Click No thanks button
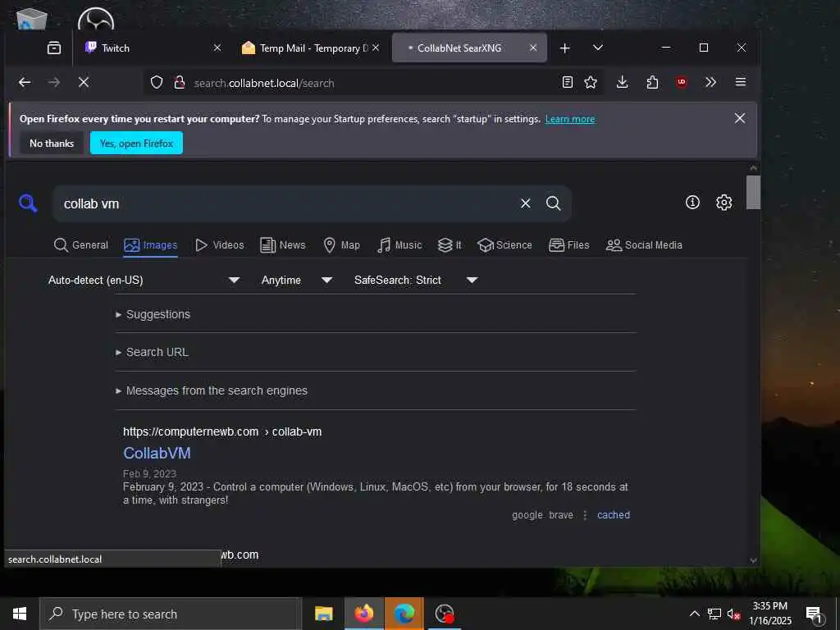The image size is (840, 630). [x=52, y=143]
